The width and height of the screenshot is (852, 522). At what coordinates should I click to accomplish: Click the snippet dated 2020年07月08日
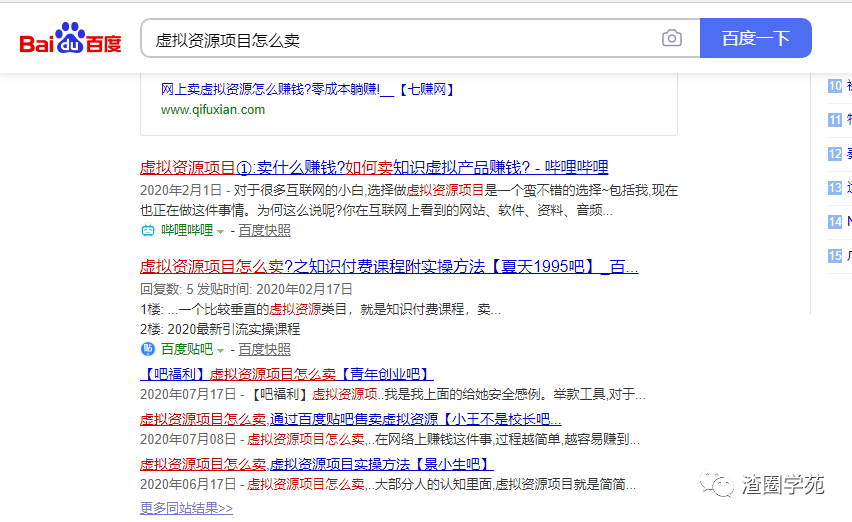tap(390, 439)
